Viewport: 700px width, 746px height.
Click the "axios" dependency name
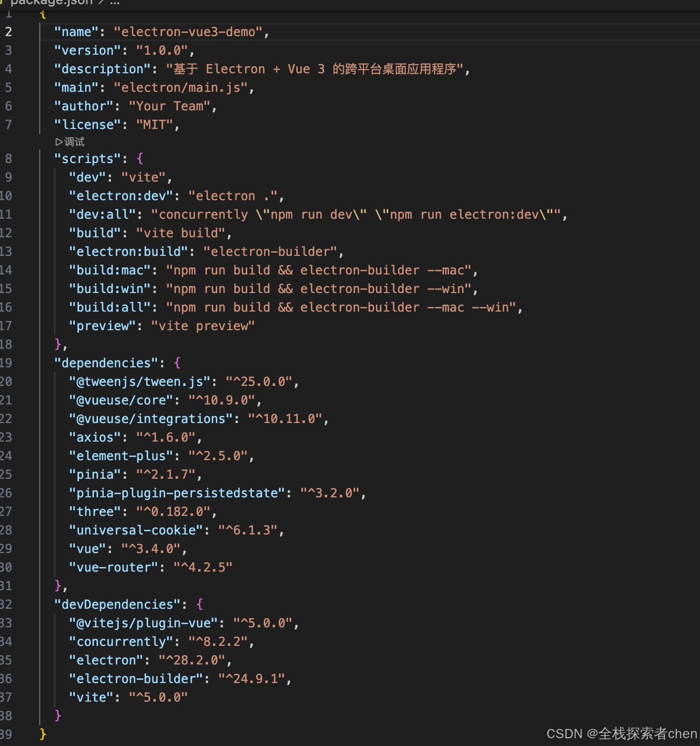95,437
